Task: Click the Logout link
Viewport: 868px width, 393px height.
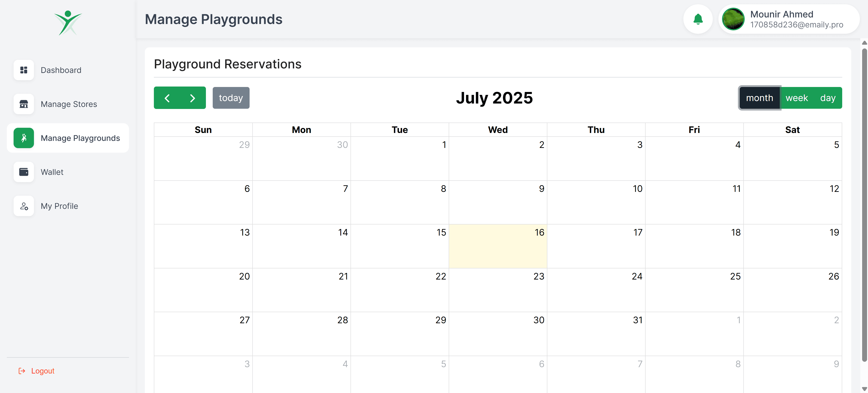Action: pos(43,371)
